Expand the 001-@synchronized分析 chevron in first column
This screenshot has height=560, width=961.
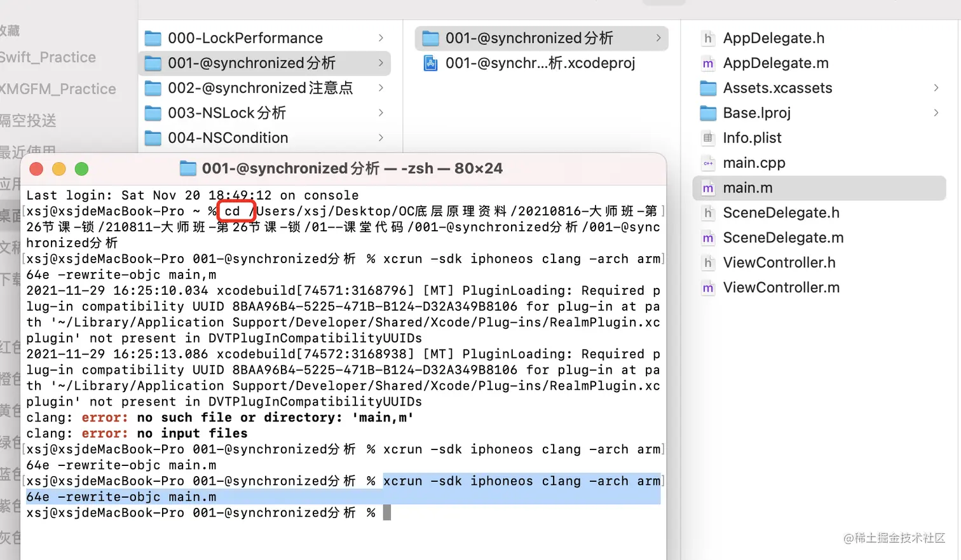click(381, 63)
